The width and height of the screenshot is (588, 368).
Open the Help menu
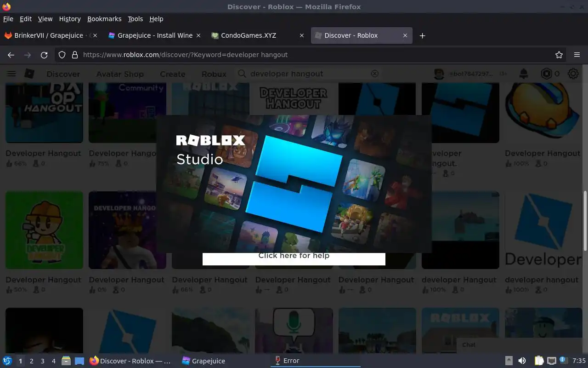(156, 19)
